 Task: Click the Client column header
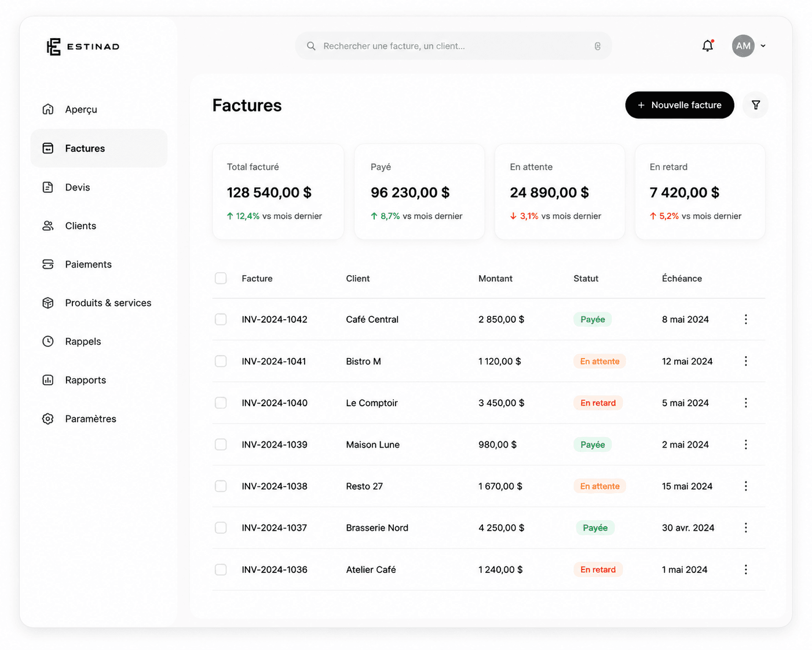pos(358,279)
